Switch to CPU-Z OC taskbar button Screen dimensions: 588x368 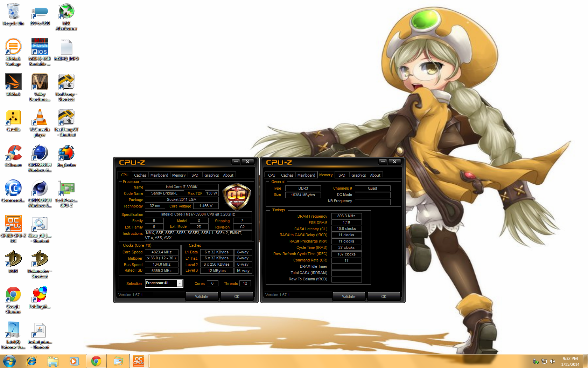[139, 361]
